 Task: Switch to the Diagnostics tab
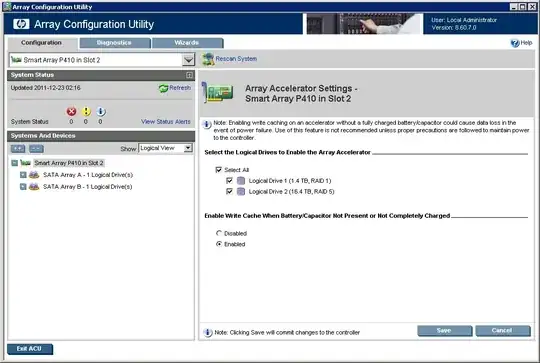point(115,43)
